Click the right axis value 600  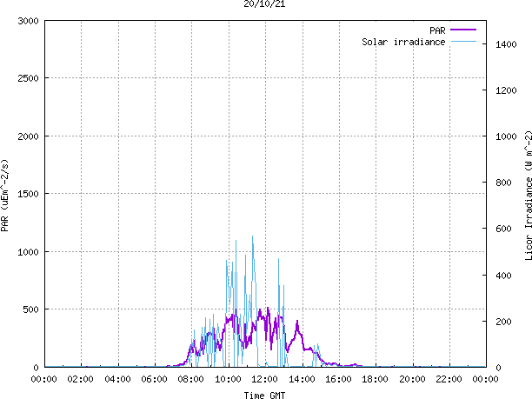click(x=503, y=229)
